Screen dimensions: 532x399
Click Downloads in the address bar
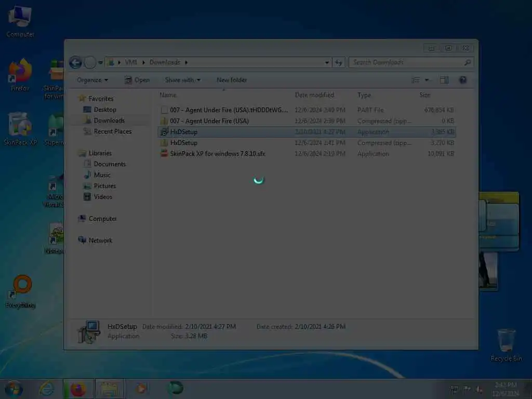click(165, 62)
